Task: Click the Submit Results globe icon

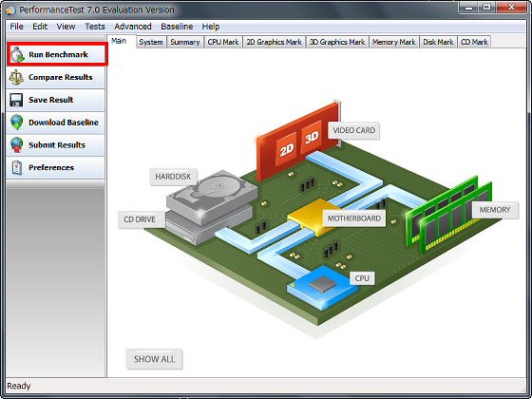Action: pos(17,145)
